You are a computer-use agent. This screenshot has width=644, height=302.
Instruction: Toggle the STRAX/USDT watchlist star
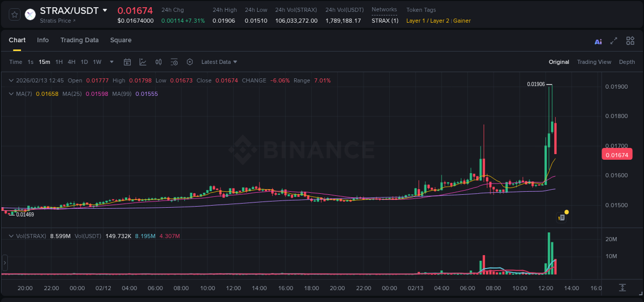coord(14,14)
